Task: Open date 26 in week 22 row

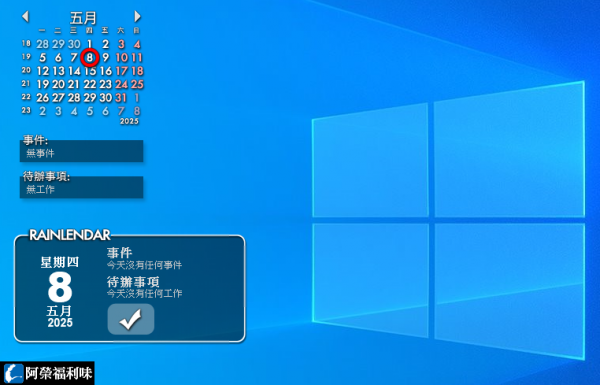Action: [x=42, y=98]
